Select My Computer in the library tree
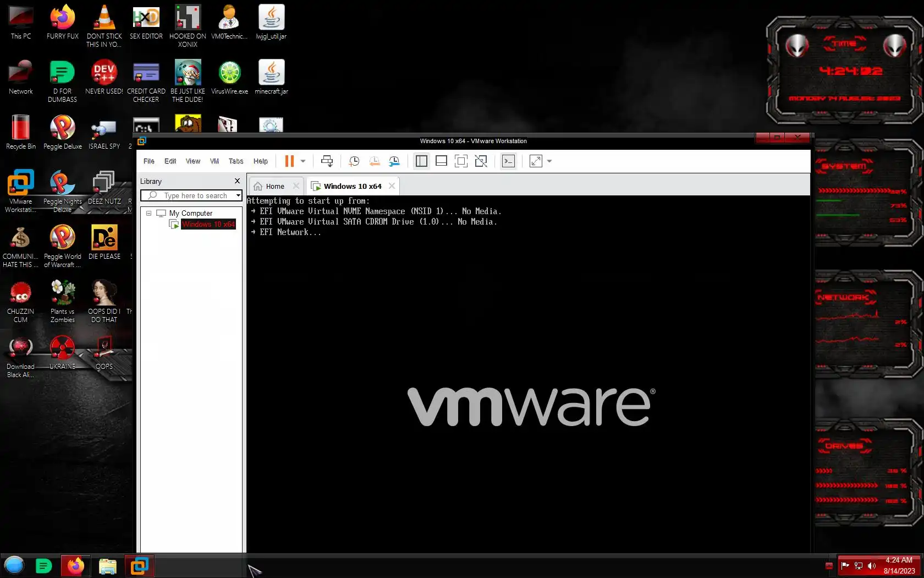This screenshot has height=578, width=924. (190, 213)
